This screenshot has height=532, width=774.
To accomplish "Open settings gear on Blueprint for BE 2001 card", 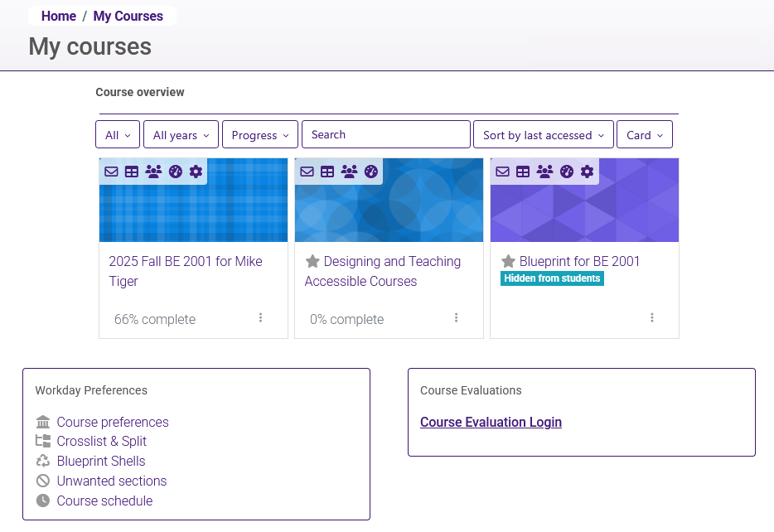I will pos(588,172).
